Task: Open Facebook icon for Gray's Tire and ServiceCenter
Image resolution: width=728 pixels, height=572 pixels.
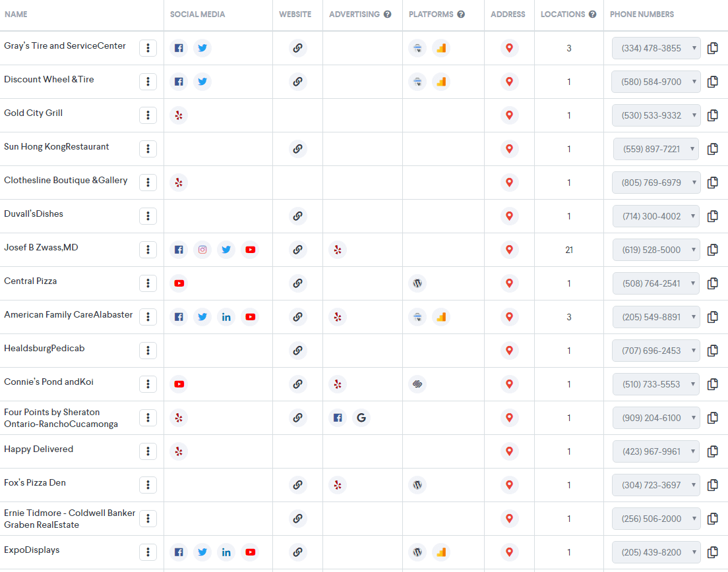Action: (x=179, y=48)
